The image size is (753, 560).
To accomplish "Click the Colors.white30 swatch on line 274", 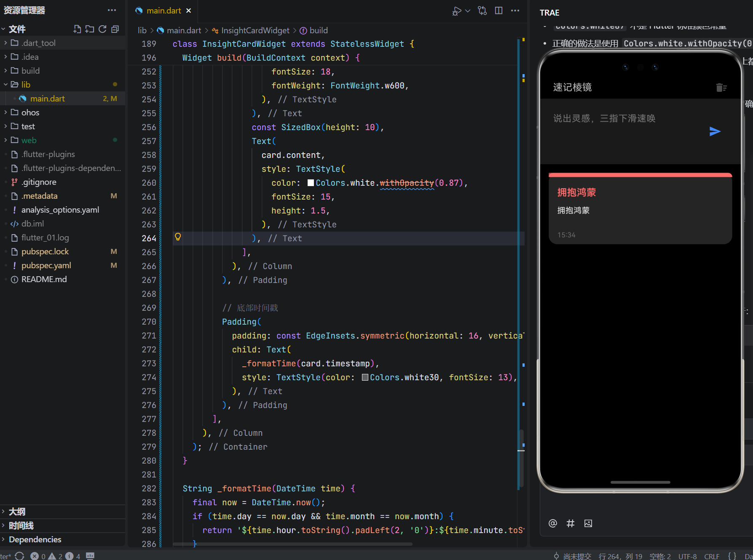I will click(365, 377).
